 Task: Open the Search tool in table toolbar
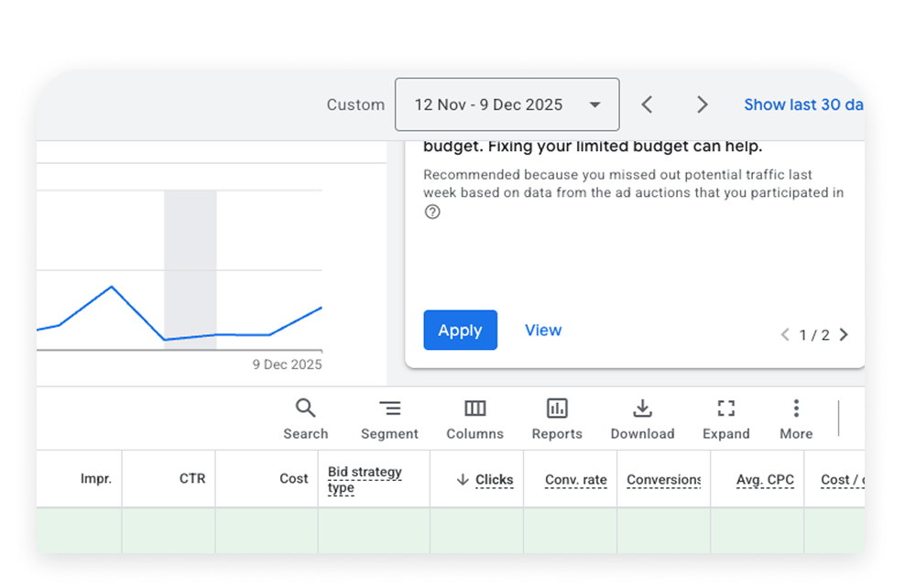pyautogui.click(x=305, y=419)
